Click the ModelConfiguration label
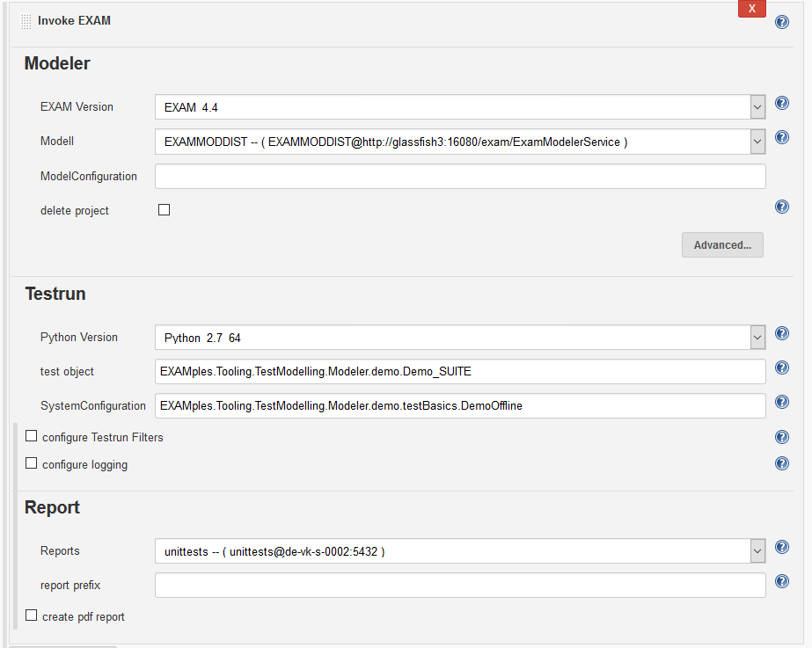Viewport: 812px width, 648px height. [89, 176]
